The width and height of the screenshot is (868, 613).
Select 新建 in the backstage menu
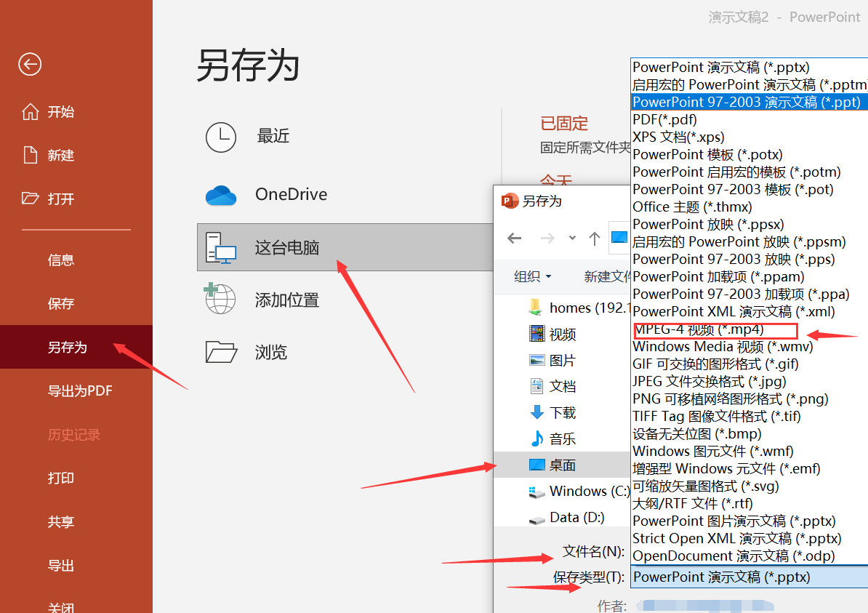[x=61, y=155]
